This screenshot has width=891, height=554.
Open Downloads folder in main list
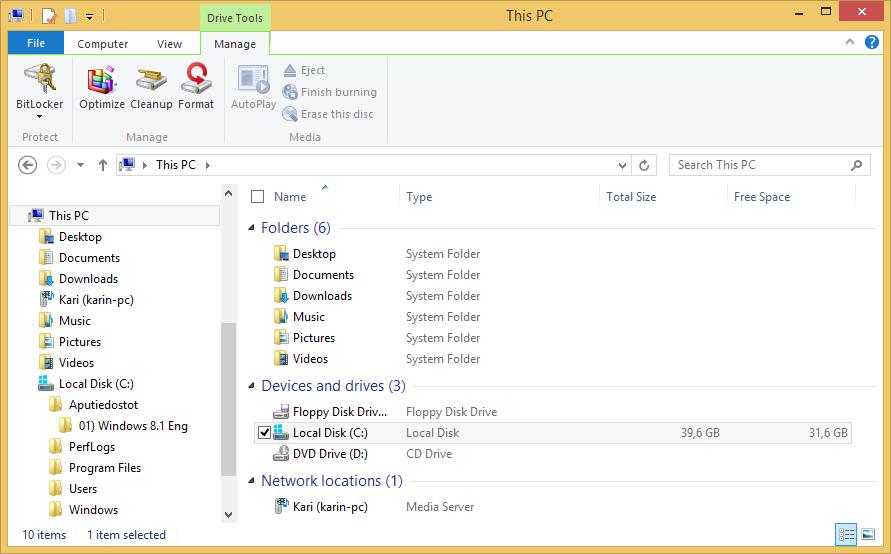(313, 296)
